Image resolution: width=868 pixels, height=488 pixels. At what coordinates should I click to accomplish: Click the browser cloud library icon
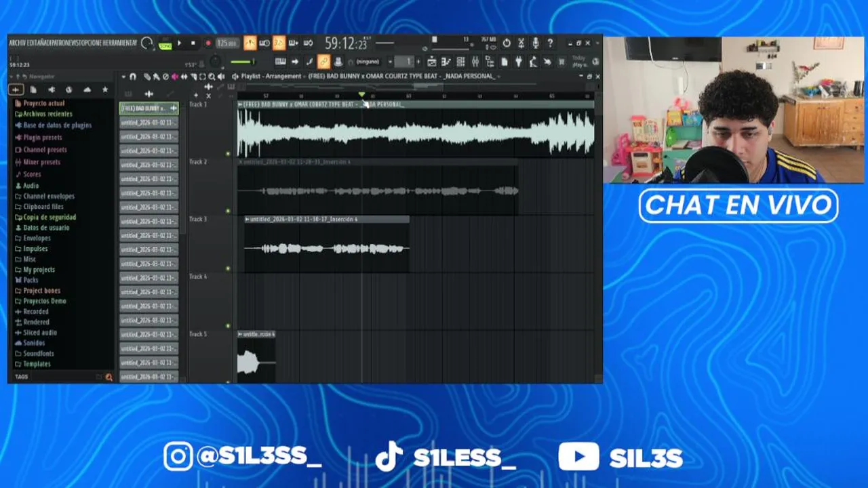(87, 89)
